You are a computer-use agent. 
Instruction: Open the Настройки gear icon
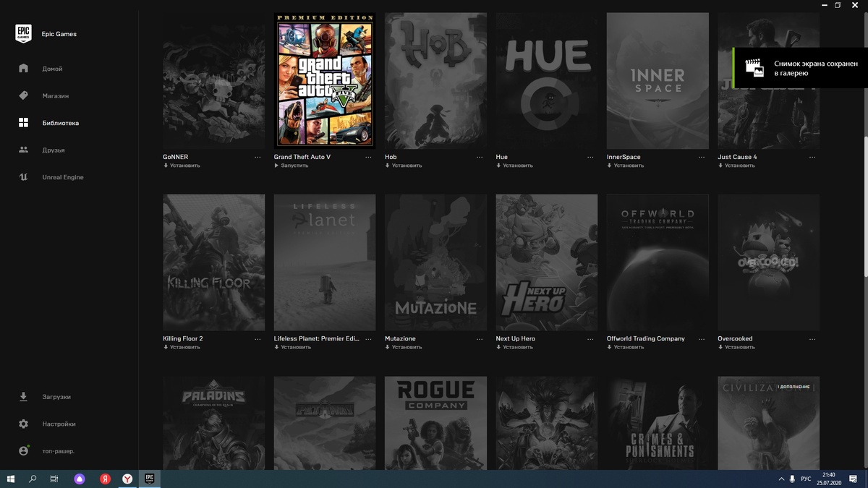[x=23, y=424]
